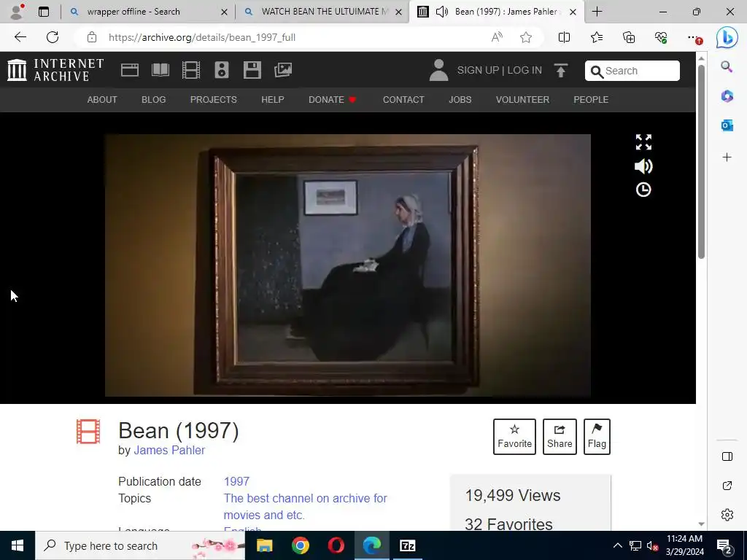Click the Share button
747x560 pixels.
(560, 437)
